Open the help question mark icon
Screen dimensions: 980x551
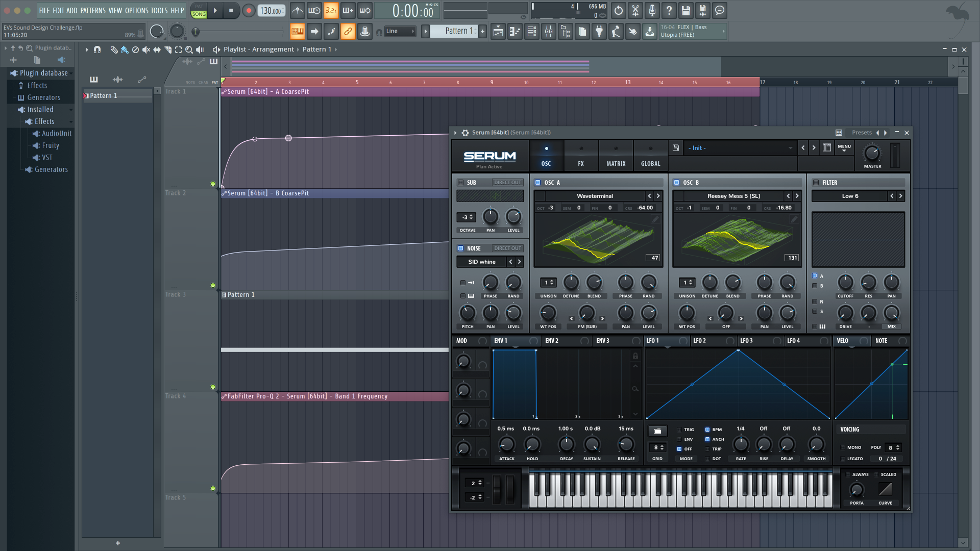[669, 10]
